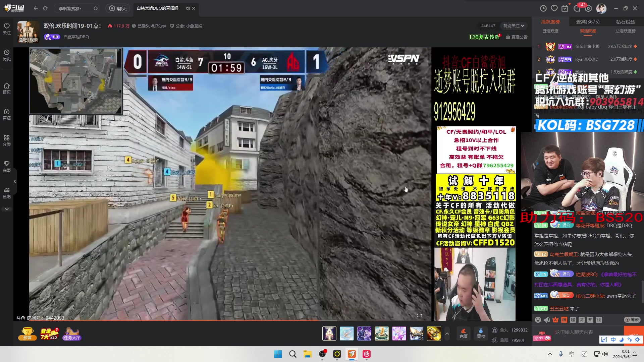The image size is (644, 362).
Task: Expand the gift list with the up chevron
Action: [x=447, y=334]
